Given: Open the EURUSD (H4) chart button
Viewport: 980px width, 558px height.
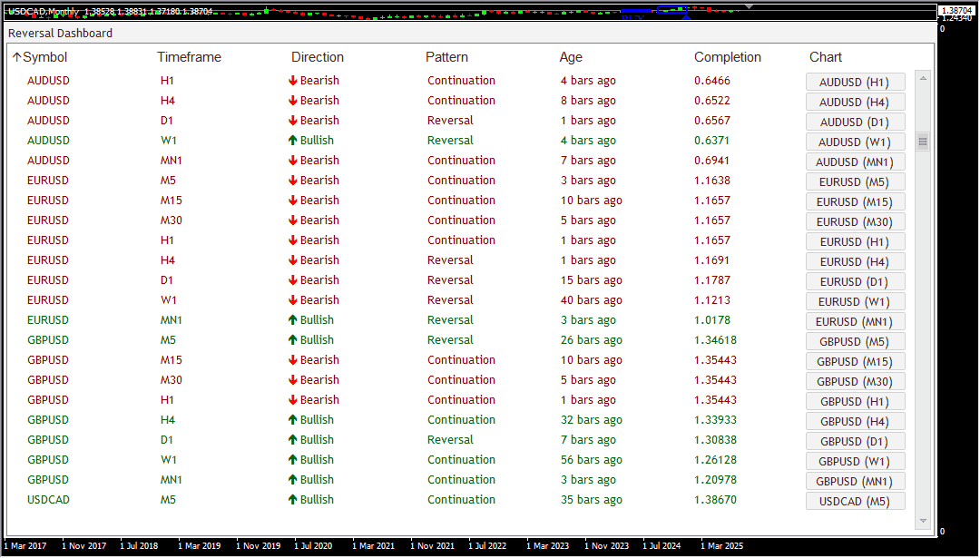Looking at the screenshot, I should (x=855, y=262).
